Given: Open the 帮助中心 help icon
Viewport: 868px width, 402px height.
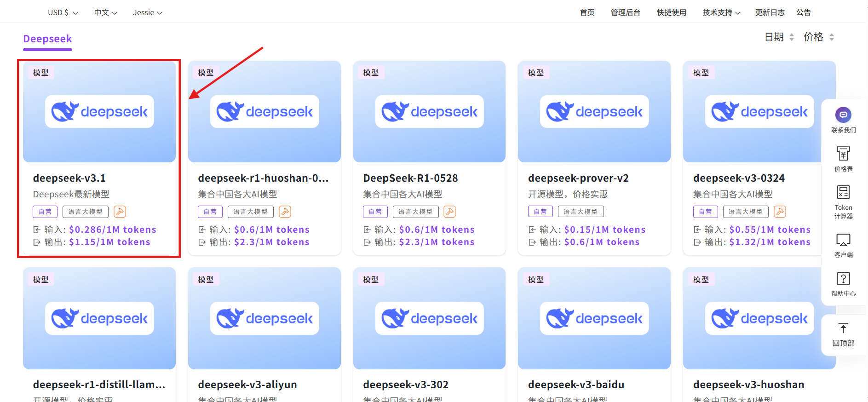Looking at the screenshot, I should (x=843, y=279).
